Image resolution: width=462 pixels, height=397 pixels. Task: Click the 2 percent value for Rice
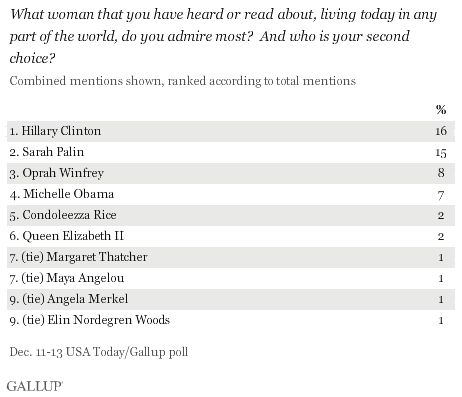441,215
